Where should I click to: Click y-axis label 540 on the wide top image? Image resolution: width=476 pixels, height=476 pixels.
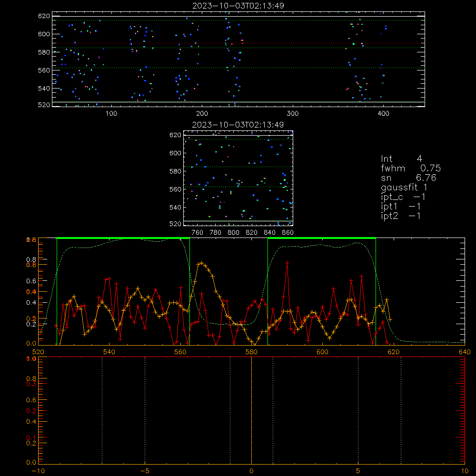tap(44, 89)
